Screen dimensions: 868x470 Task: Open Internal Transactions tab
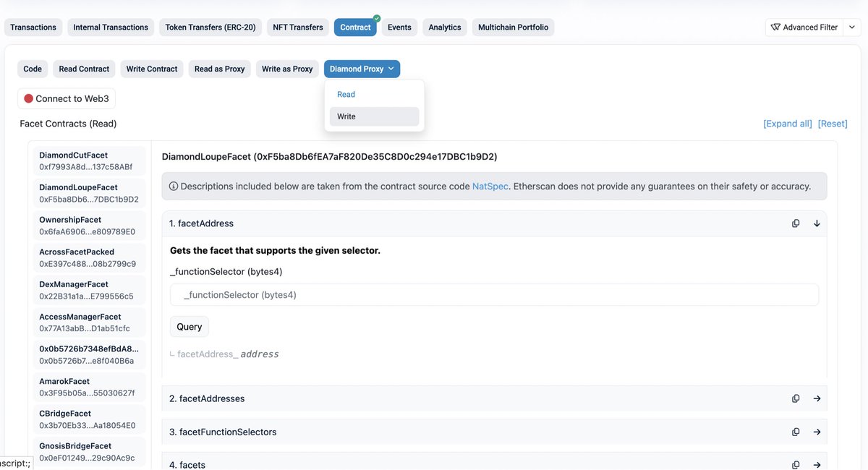click(x=111, y=27)
